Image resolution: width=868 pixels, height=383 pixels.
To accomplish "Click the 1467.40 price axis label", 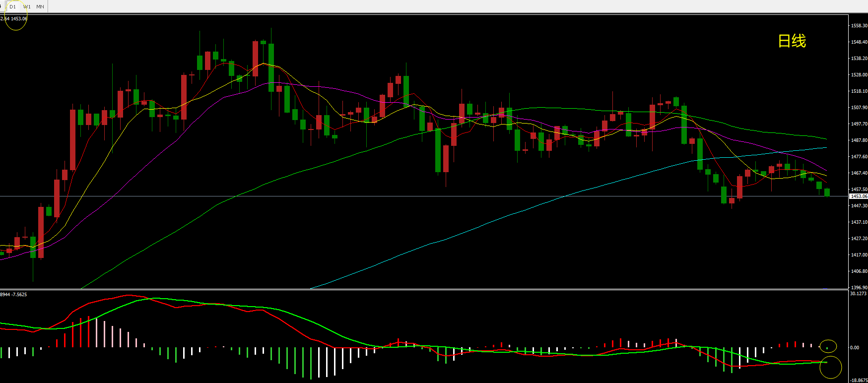I will [x=859, y=173].
